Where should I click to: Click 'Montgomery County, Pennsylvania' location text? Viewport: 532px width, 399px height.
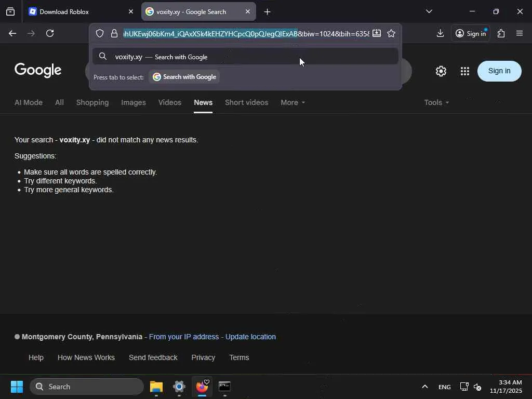(82, 337)
